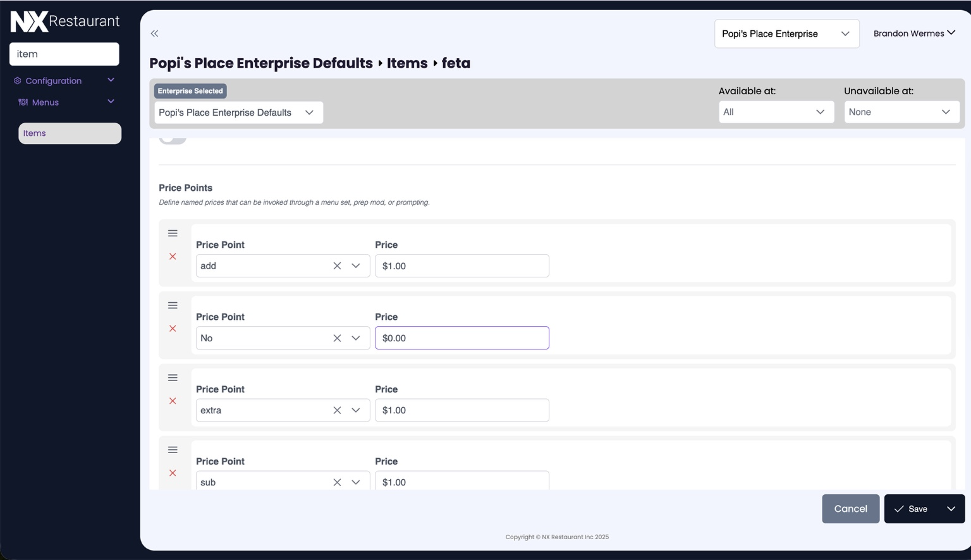971x560 pixels.
Task: Open the 'No' price point dropdown arrow
Action: [x=356, y=338]
